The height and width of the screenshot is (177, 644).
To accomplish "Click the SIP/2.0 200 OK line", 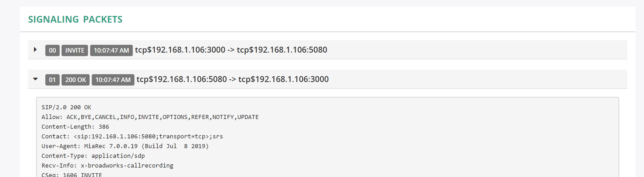I will click(x=66, y=107).
